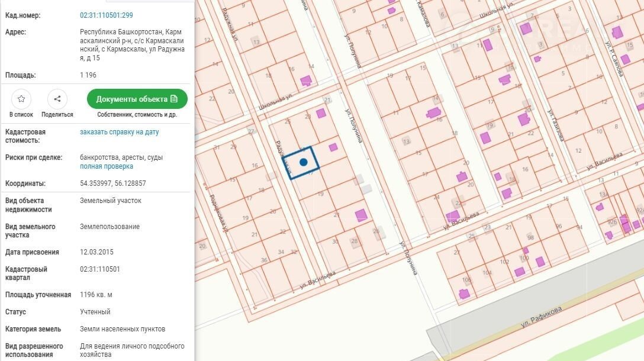Select parcel number 102 on the map

coord(504,261)
